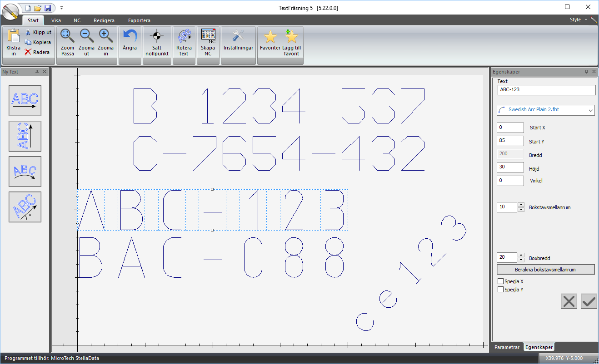Click Sätt nollpunkt icon
The width and height of the screenshot is (599, 364).
pos(157,36)
